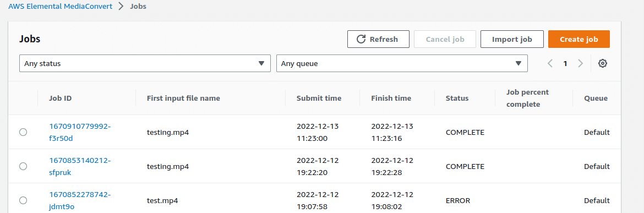Select the radio button for job sfpruk

pyautogui.click(x=24, y=166)
